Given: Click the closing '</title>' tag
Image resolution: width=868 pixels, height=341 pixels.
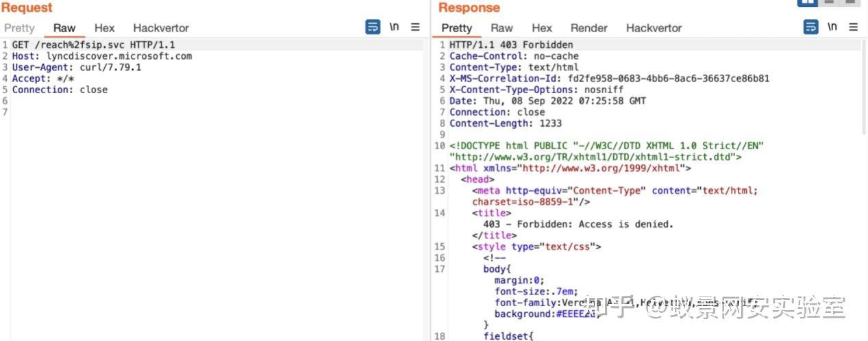Looking at the screenshot, I should [494, 235].
